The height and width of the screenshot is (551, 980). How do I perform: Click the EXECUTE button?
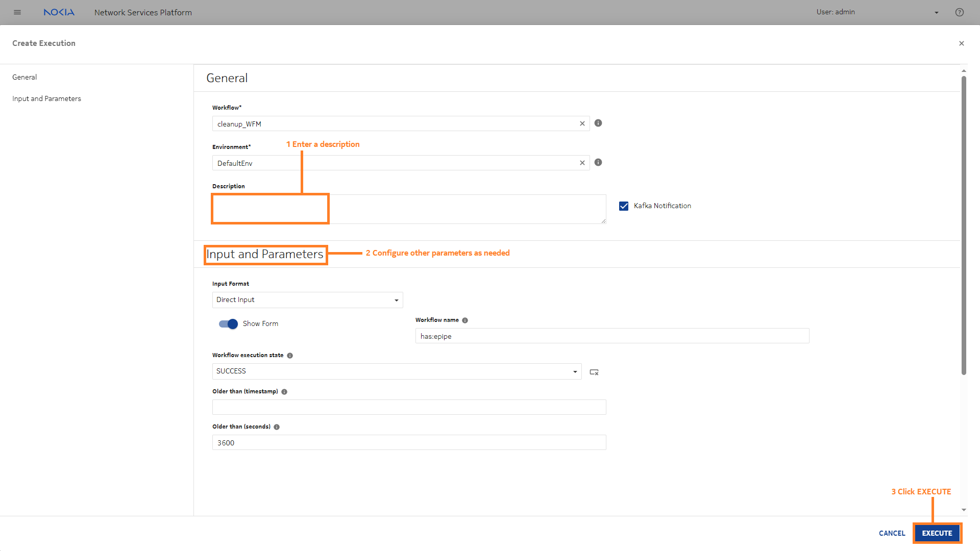937,533
